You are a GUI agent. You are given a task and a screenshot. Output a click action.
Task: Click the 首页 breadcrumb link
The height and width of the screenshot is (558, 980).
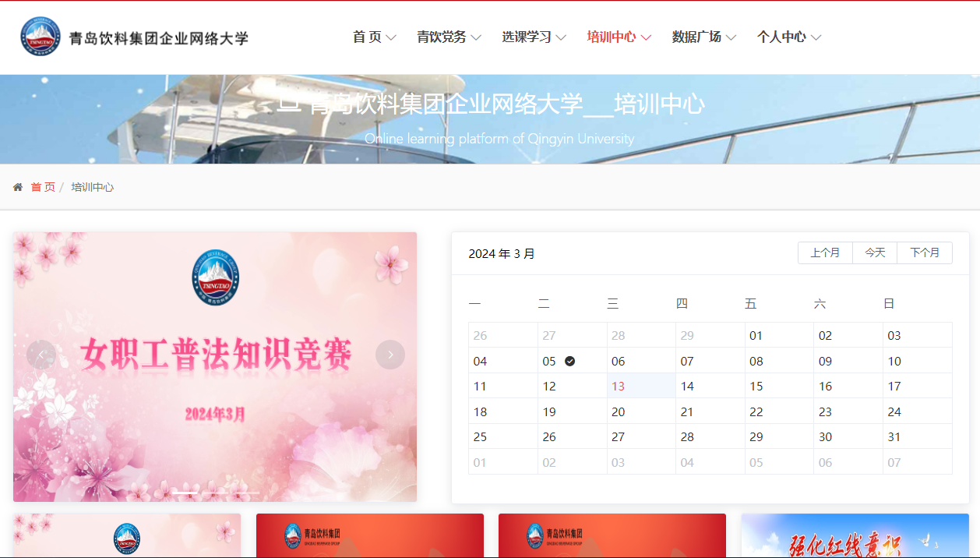[43, 187]
